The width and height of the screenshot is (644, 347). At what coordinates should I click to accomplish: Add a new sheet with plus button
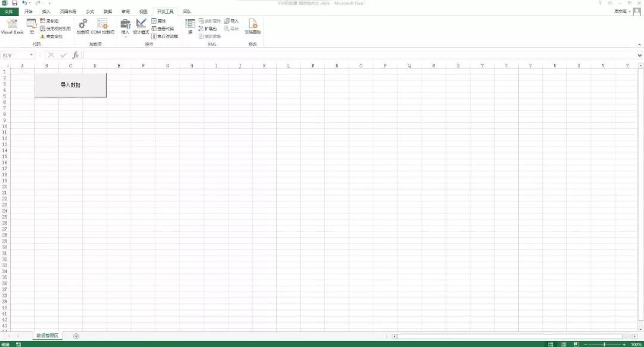pos(76,336)
